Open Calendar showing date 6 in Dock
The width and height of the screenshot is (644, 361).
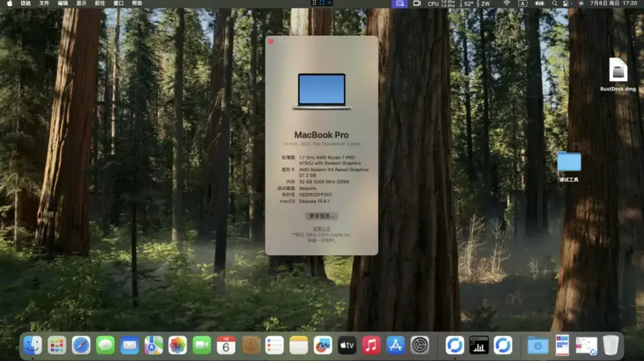click(226, 345)
